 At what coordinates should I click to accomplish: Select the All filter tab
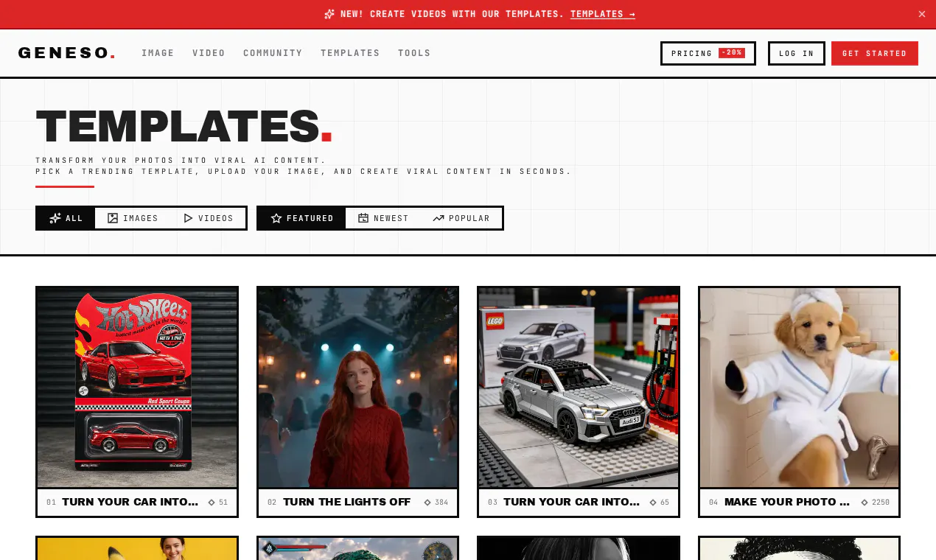[66, 218]
